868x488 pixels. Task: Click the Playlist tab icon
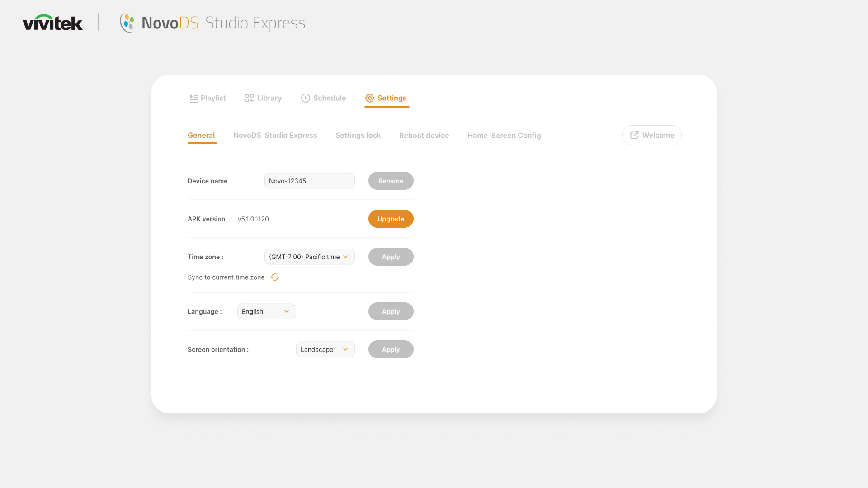tap(193, 98)
